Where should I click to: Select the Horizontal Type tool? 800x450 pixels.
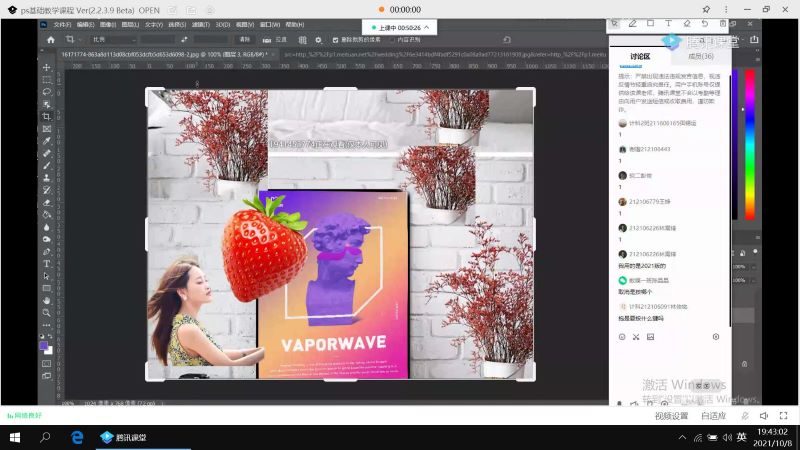click(x=46, y=264)
